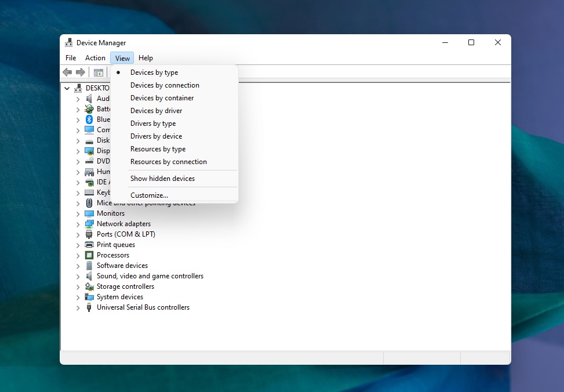
Task: Choose Resources by type from View menu
Action: point(158,149)
